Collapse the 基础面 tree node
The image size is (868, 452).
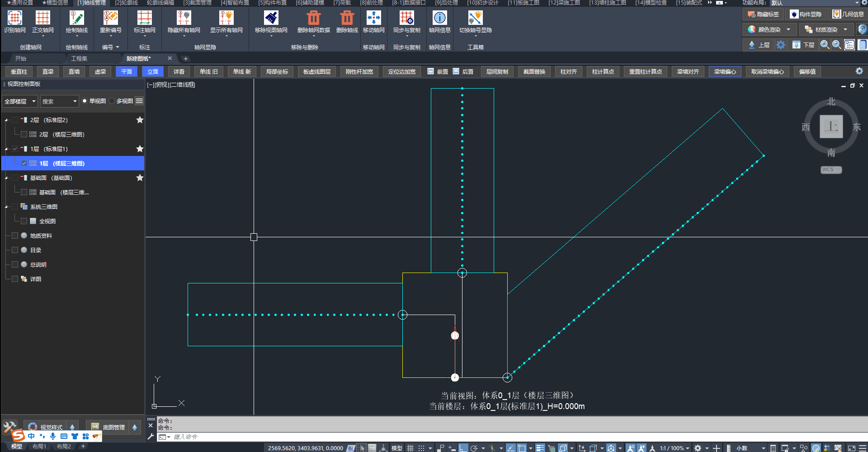pyautogui.click(x=6, y=178)
